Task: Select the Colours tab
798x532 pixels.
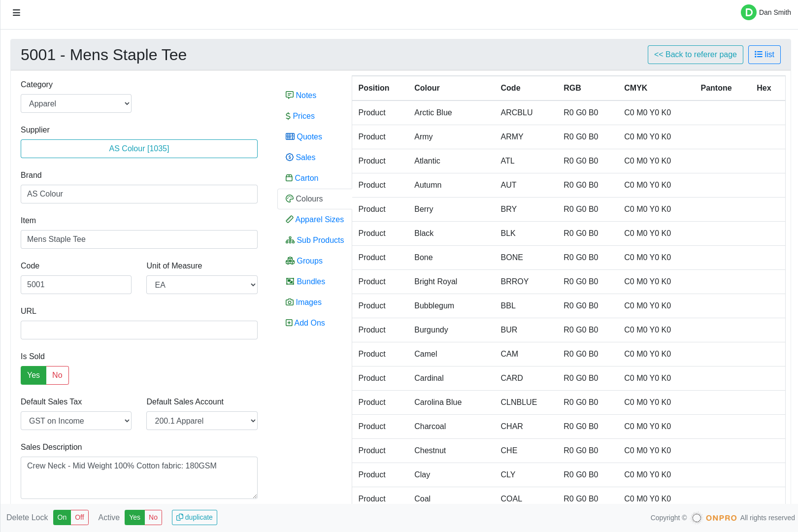Action: [314, 199]
